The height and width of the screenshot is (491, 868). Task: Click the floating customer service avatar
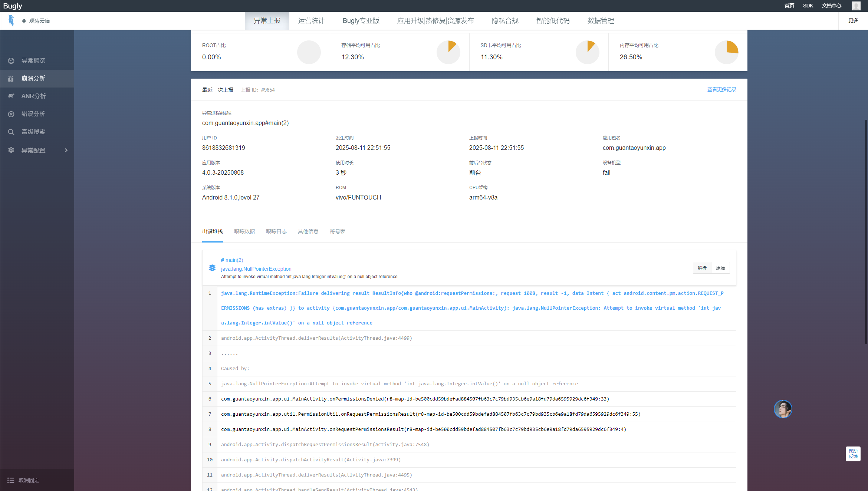783,409
